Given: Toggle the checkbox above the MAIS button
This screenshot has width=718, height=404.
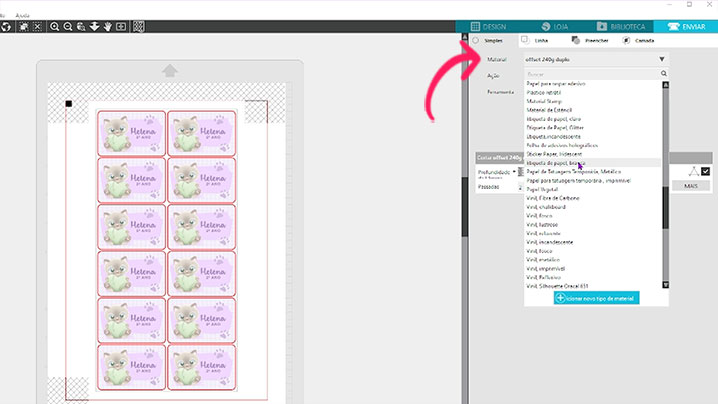Looking at the screenshot, I should pos(706,172).
